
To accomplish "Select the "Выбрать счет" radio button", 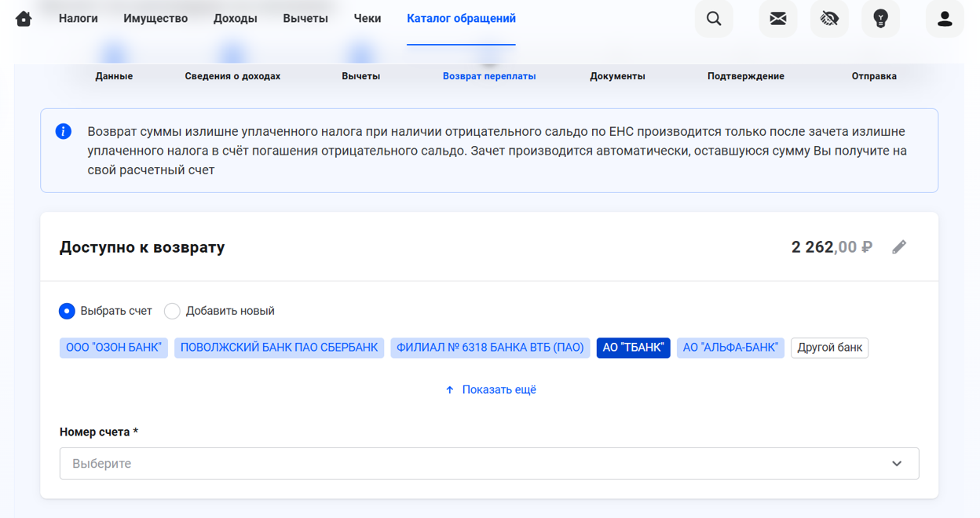I will pos(68,311).
